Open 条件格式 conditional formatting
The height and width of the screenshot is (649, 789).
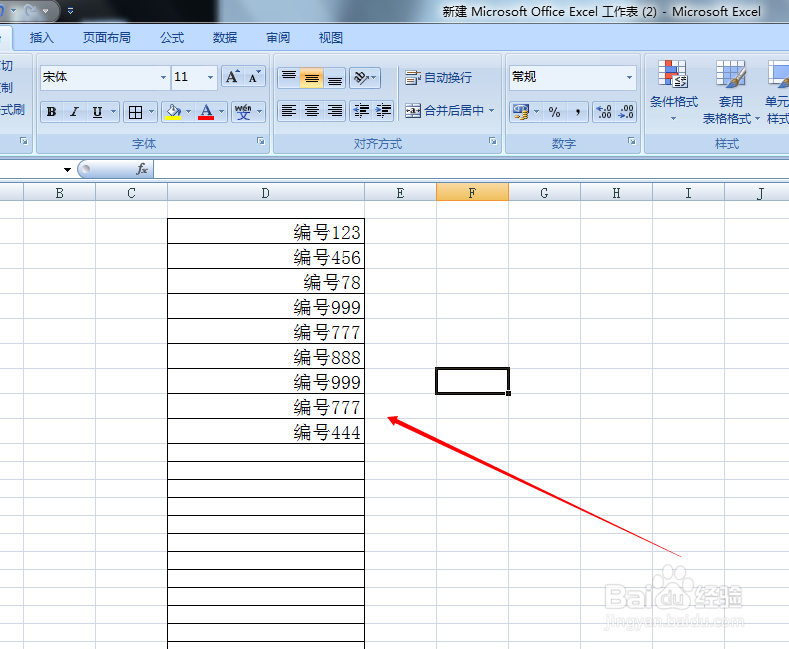click(673, 92)
